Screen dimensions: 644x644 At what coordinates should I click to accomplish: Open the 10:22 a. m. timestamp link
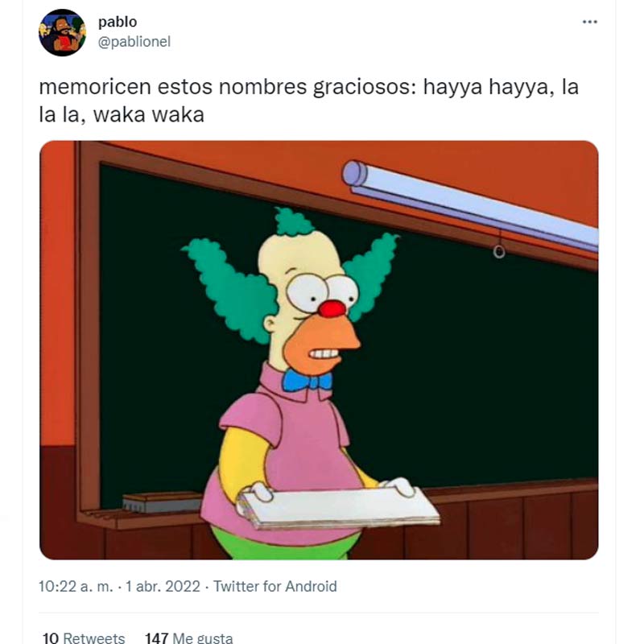click(x=76, y=586)
